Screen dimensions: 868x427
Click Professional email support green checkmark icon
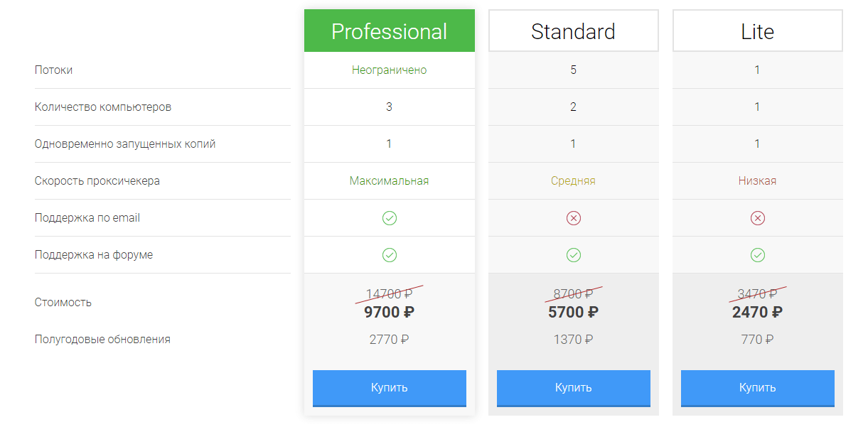[x=390, y=218]
